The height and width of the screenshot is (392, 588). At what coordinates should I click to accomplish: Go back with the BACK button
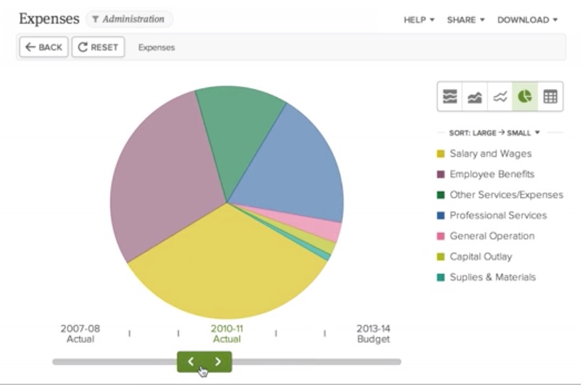pos(44,47)
